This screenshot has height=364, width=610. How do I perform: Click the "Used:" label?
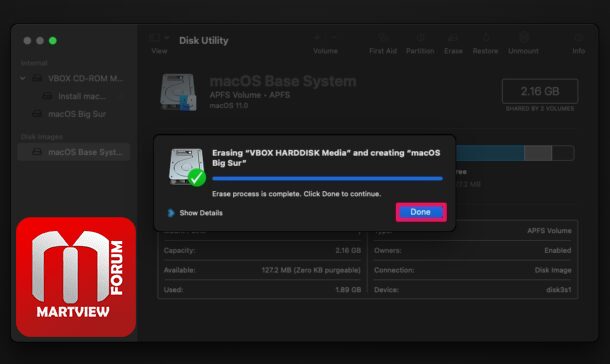tap(173, 290)
